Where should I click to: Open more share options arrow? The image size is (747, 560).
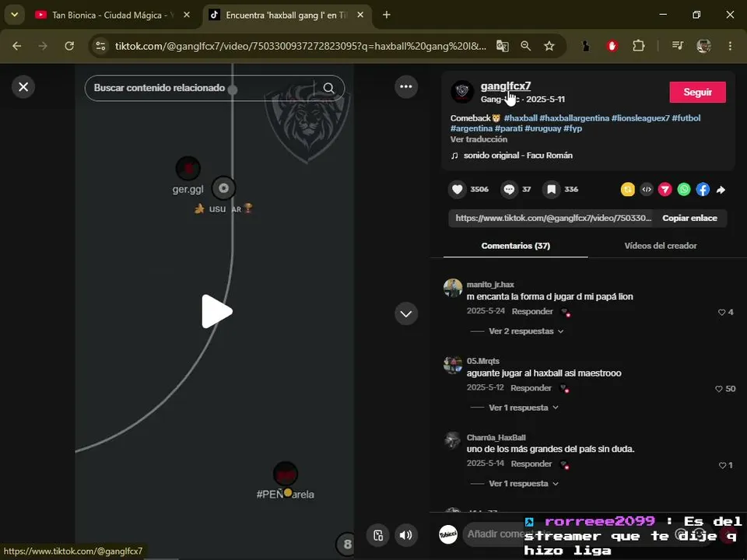coord(721,190)
